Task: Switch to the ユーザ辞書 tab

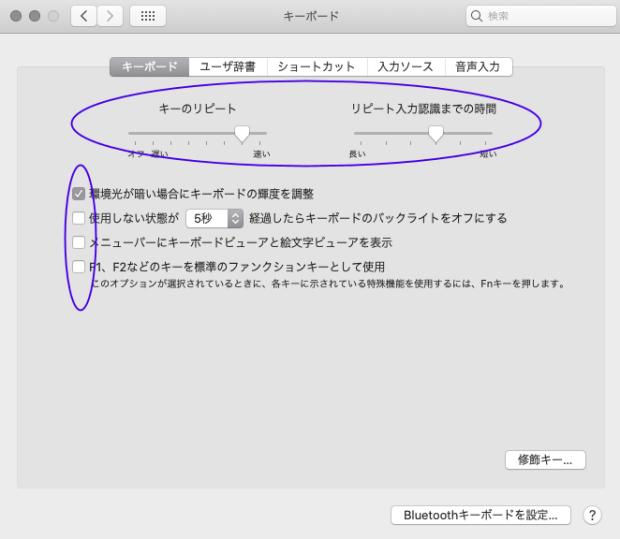Action: click(226, 67)
